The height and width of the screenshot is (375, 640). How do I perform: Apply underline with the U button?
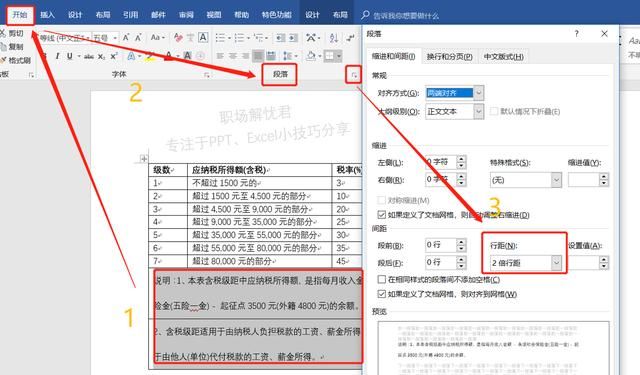(70, 56)
